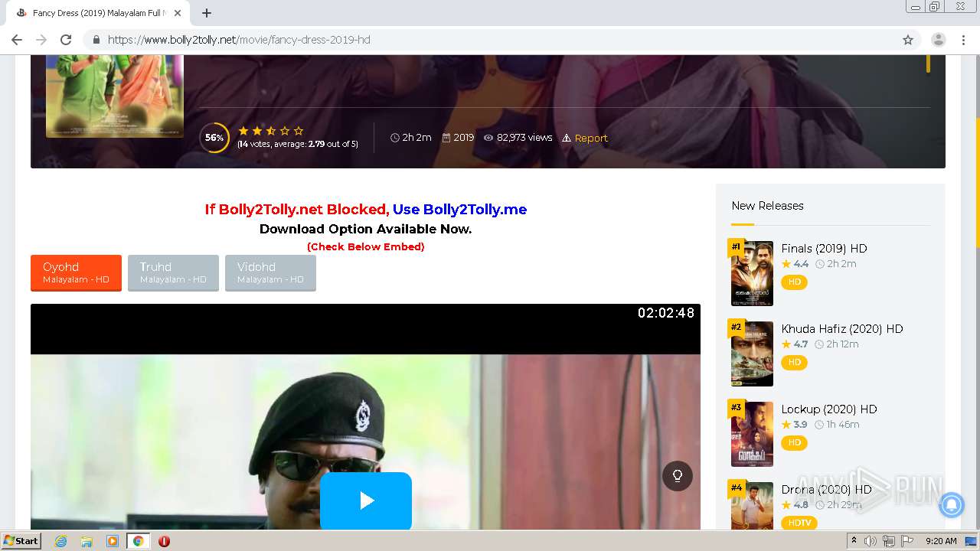This screenshot has height=551, width=980.
Task: Open network icon in tray
Action: pos(889,541)
